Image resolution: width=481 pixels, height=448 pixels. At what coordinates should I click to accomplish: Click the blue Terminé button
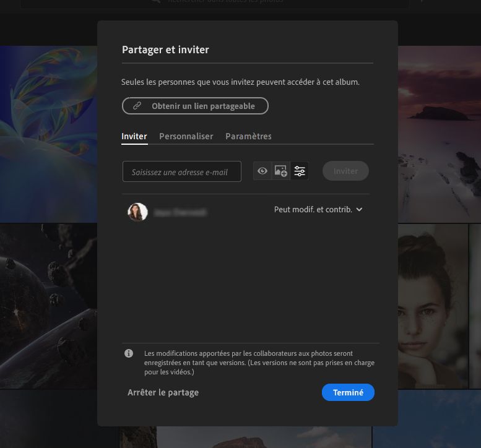click(x=348, y=392)
